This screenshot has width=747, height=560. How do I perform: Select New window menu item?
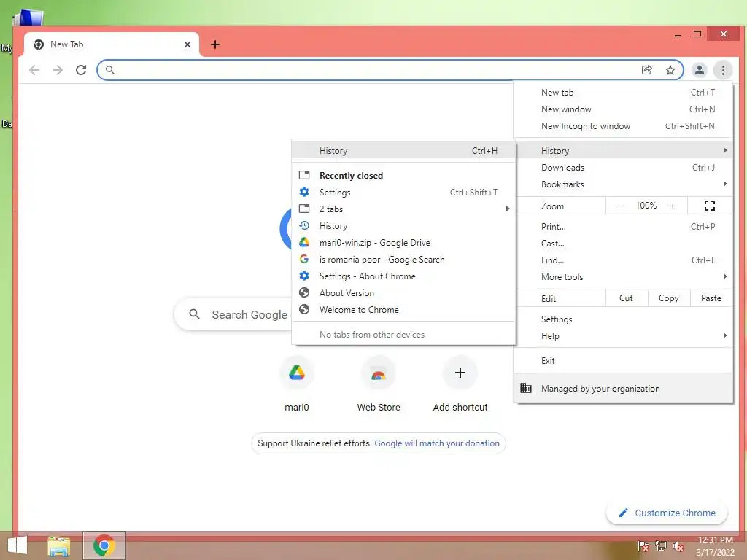(x=623, y=109)
